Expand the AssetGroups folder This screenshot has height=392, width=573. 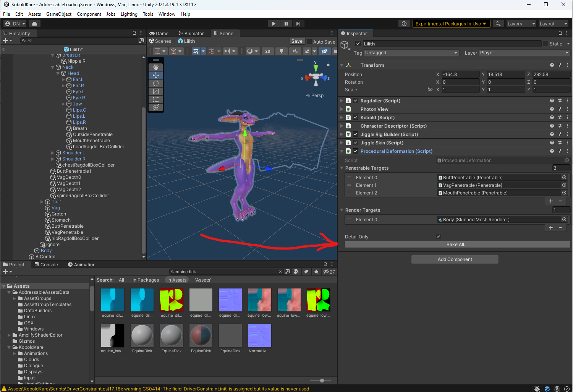[15, 298]
